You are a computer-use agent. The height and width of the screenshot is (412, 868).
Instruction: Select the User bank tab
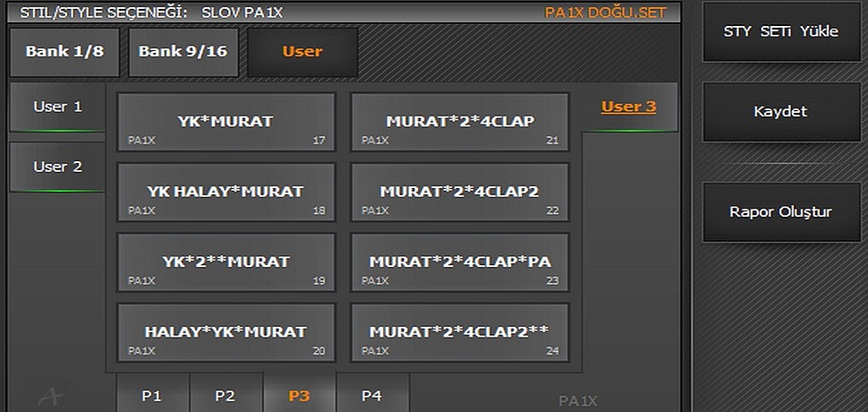pos(302,52)
